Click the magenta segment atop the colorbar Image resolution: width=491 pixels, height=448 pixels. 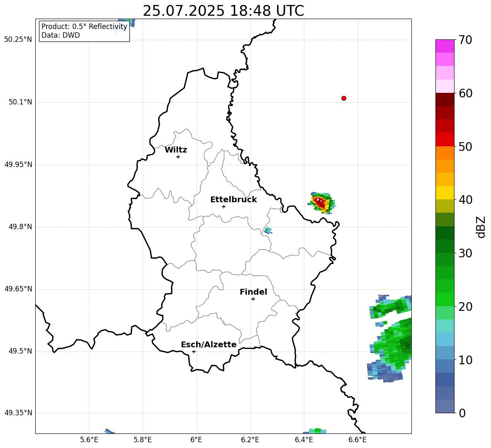pyautogui.click(x=445, y=46)
